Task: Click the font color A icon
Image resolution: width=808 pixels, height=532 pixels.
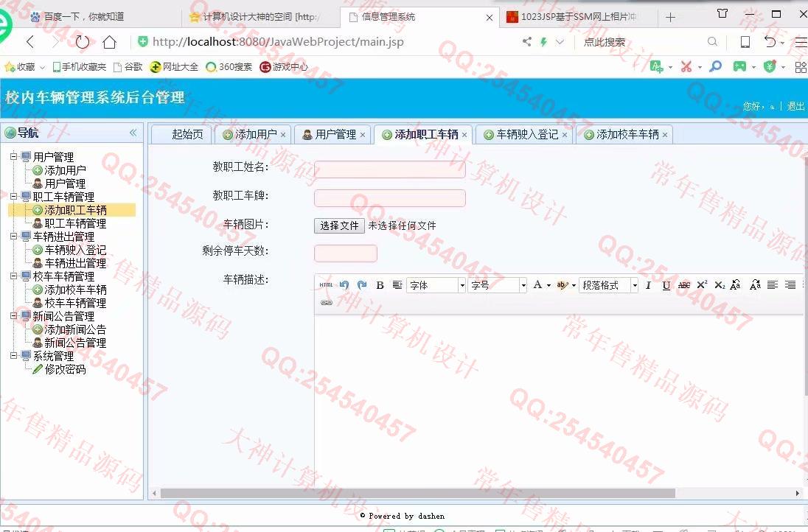Action: pos(537,285)
